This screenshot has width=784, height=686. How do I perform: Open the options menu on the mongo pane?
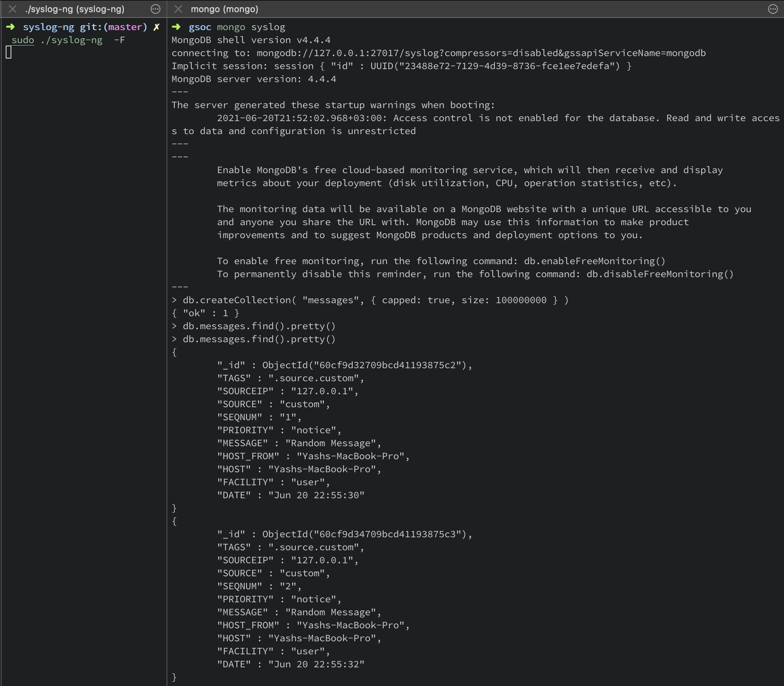[772, 9]
